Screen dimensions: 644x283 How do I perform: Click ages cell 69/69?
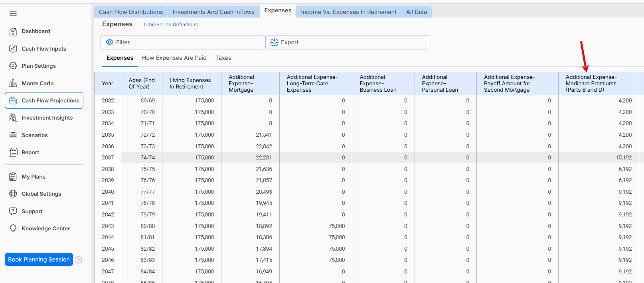point(148,101)
